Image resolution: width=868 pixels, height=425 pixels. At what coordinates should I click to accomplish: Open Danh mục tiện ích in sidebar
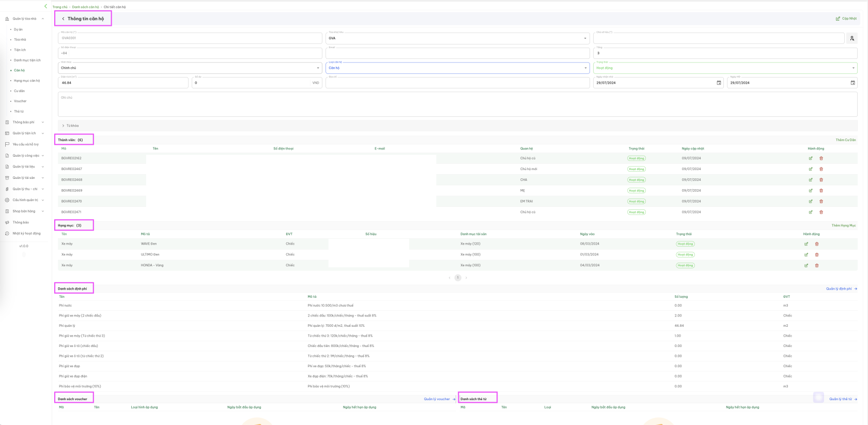[x=27, y=60]
